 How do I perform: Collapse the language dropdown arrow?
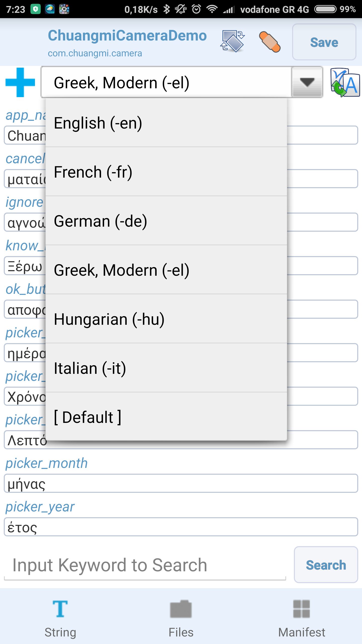[307, 82]
